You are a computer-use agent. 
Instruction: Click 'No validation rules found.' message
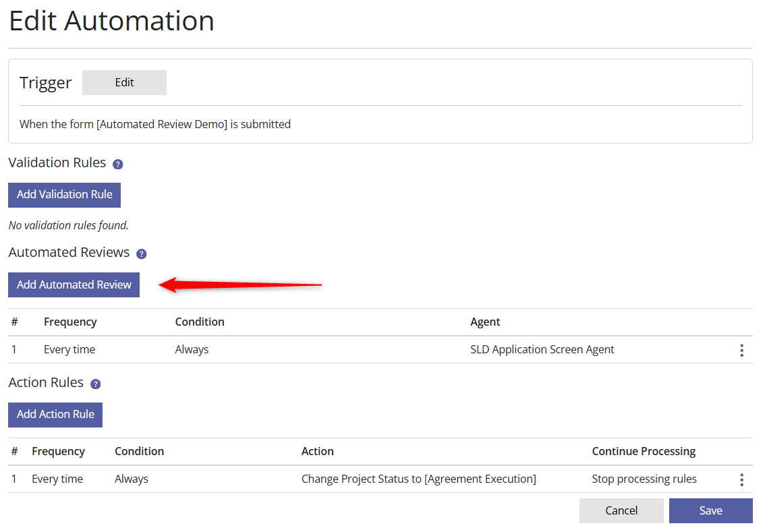[68, 225]
